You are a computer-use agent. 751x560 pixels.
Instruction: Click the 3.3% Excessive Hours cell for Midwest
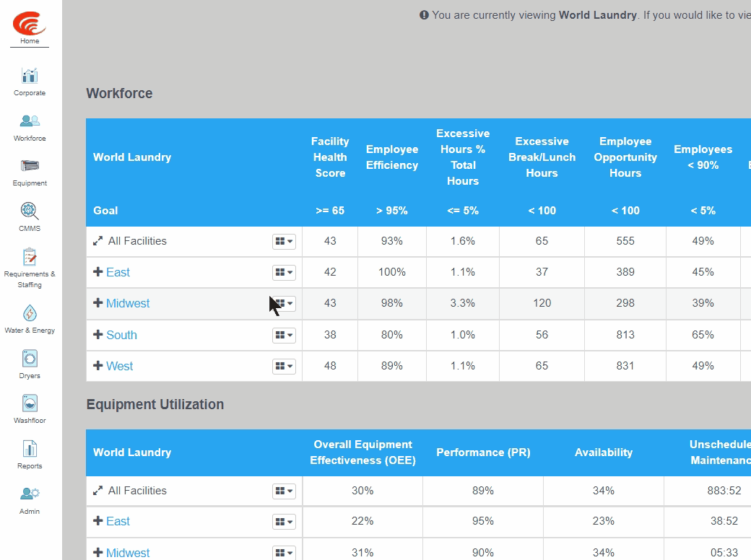(463, 303)
